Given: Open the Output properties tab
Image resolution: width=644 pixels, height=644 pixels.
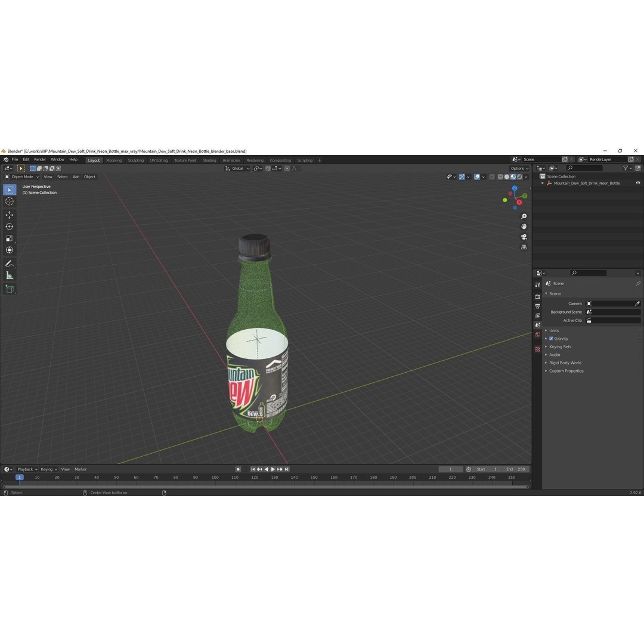Looking at the screenshot, I should 538,306.
